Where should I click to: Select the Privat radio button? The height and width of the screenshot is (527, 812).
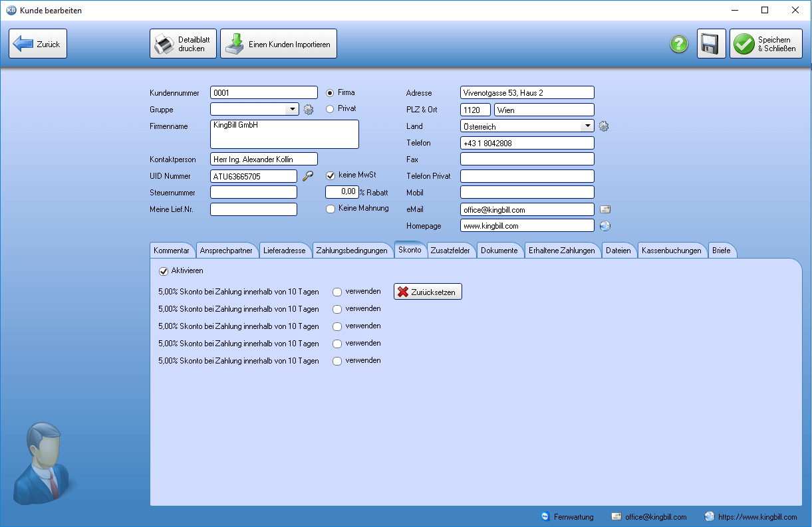pyautogui.click(x=330, y=108)
